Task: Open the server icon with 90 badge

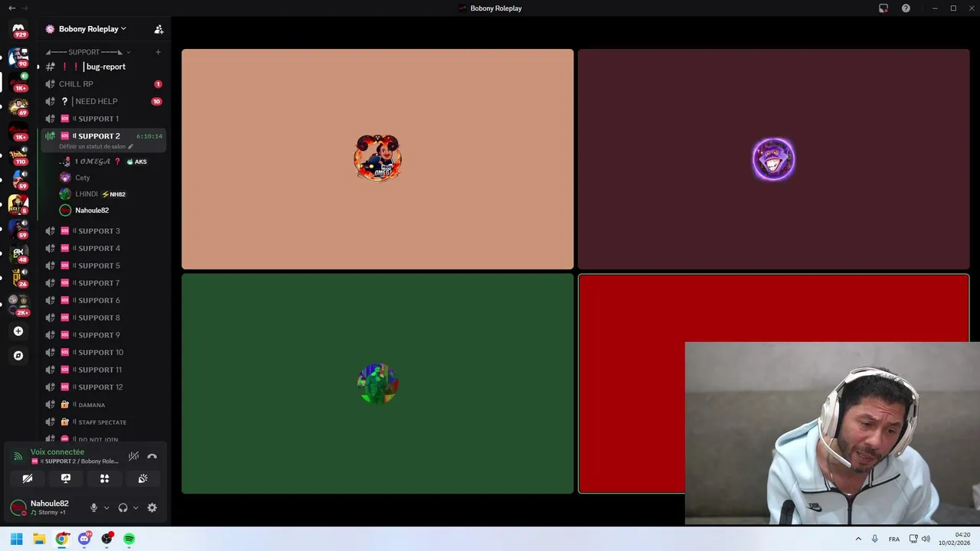Action: [18, 57]
